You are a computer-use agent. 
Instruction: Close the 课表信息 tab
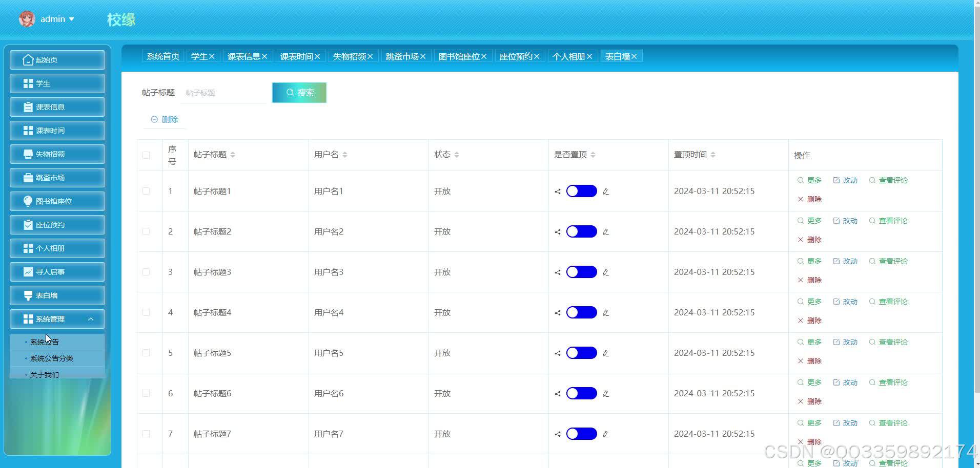pyautogui.click(x=264, y=56)
